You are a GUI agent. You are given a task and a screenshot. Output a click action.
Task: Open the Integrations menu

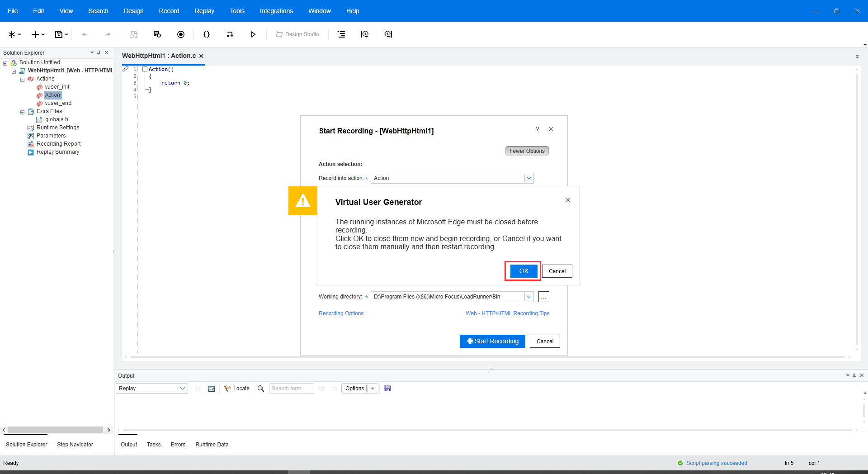276,11
